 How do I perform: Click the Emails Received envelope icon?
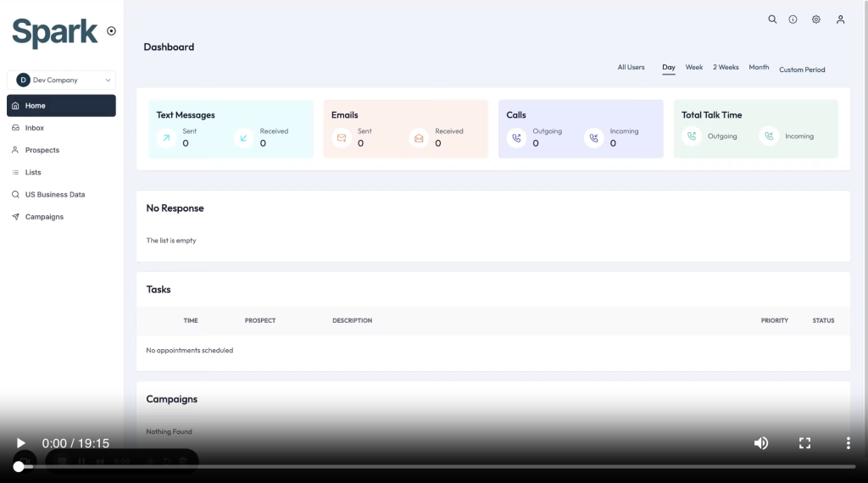[x=419, y=137]
